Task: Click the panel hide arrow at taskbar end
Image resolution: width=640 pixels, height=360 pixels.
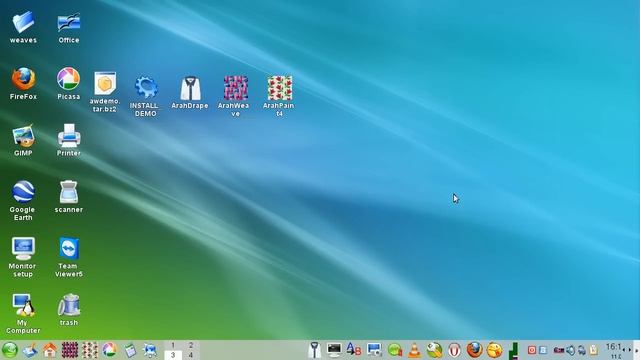Action: click(636, 350)
